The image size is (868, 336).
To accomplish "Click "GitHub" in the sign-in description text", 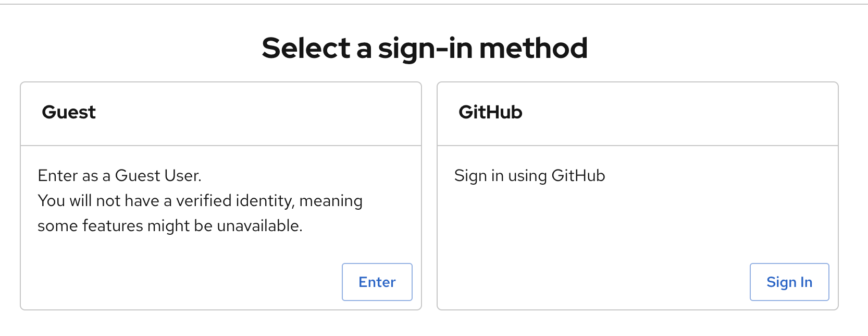I will click(x=578, y=176).
